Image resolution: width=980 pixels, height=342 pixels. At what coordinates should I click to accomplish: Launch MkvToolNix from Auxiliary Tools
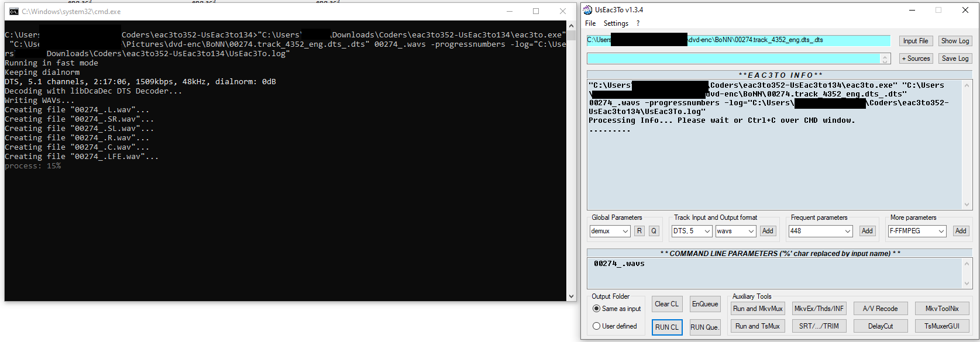942,309
